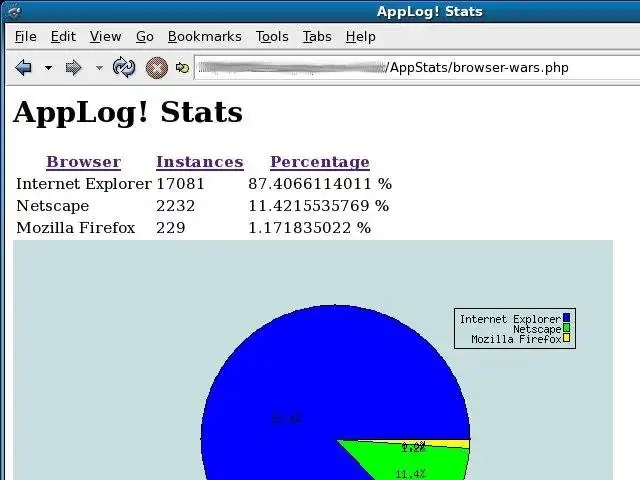640x480 pixels.
Task: Click the Netscape legend label
Action: tap(537, 329)
